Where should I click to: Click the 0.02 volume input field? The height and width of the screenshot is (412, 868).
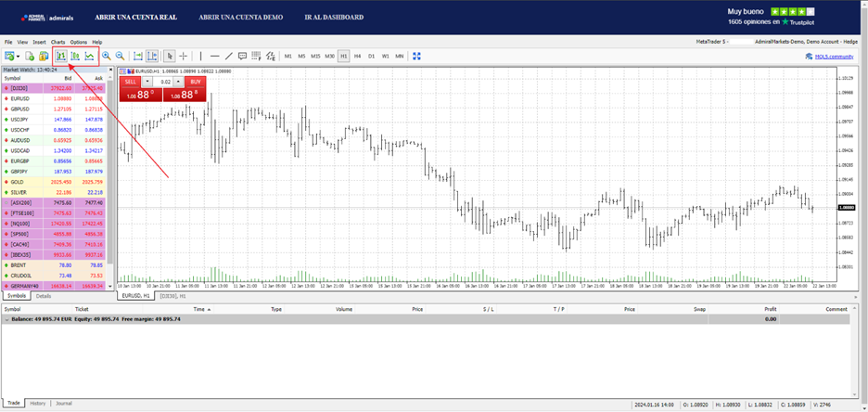(x=163, y=82)
